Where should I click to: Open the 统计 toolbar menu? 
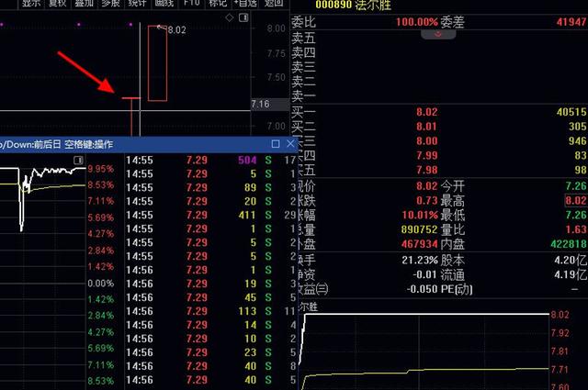point(137,3)
